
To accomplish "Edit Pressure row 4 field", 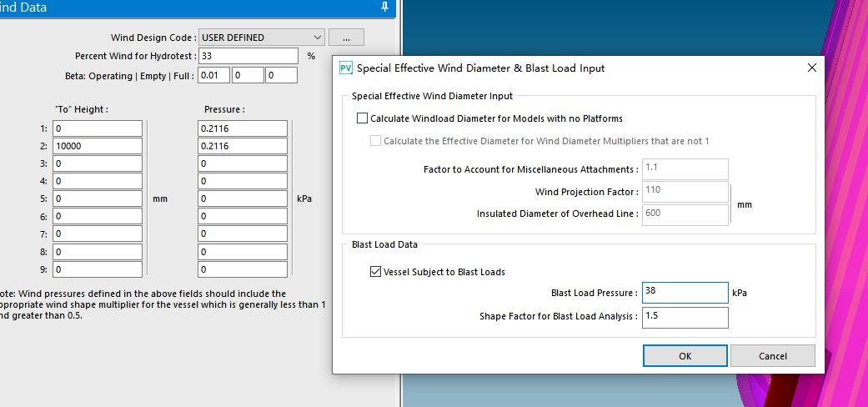I will (243, 181).
